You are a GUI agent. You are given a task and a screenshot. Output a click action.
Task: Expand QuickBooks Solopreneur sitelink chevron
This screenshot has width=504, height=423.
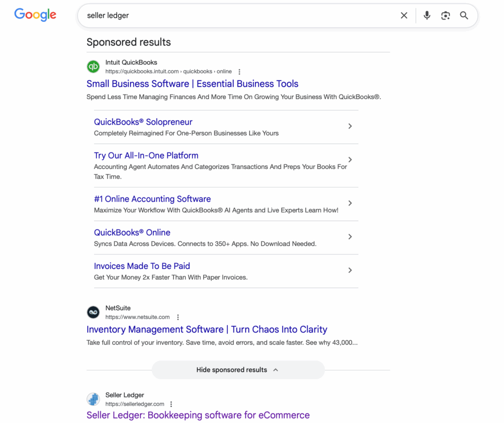(x=350, y=126)
